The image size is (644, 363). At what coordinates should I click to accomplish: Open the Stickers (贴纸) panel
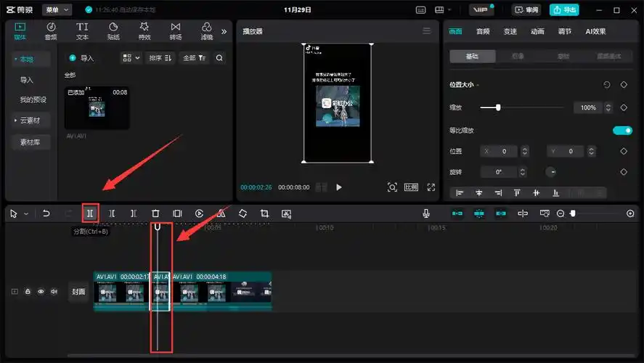(113, 30)
